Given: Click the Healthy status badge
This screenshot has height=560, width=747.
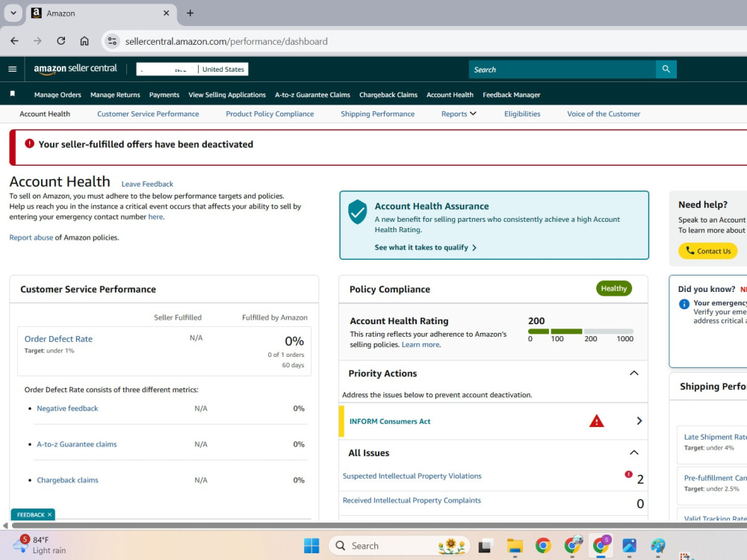Looking at the screenshot, I should 613,288.
